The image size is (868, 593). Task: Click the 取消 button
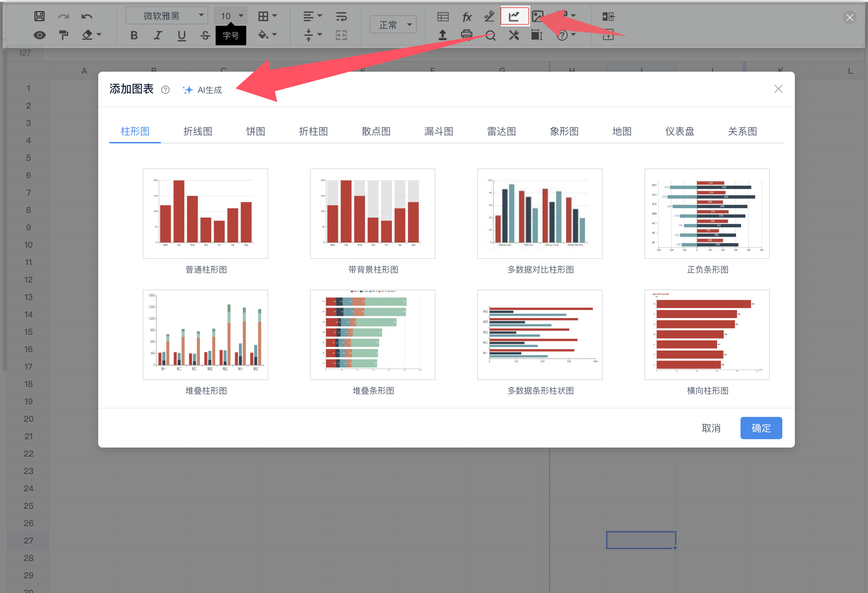point(711,428)
